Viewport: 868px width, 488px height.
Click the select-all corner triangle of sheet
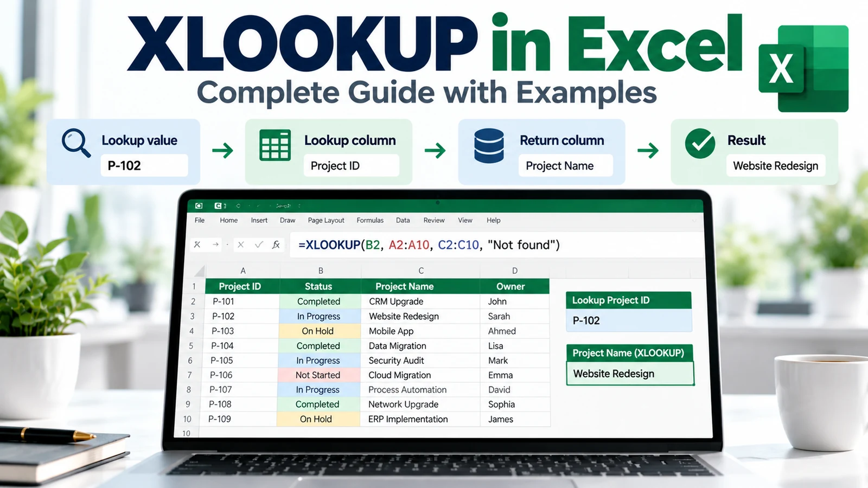pos(200,271)
